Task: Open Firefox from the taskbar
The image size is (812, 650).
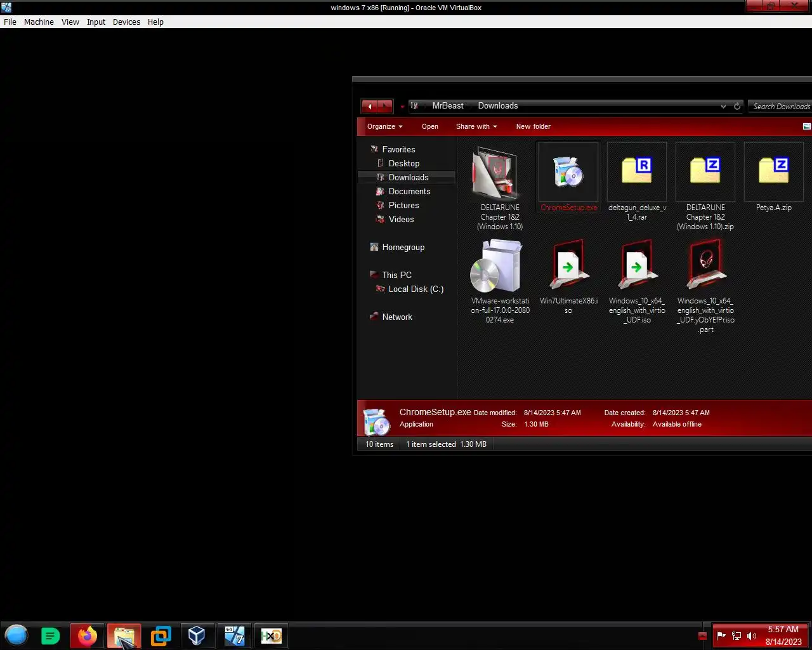Action: coord(88,635)
